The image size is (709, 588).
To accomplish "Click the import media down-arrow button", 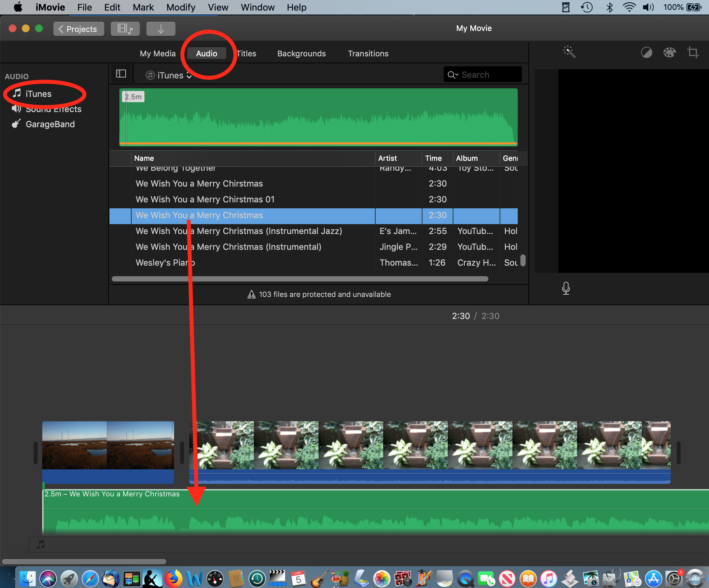I will (x=161, y=29).
